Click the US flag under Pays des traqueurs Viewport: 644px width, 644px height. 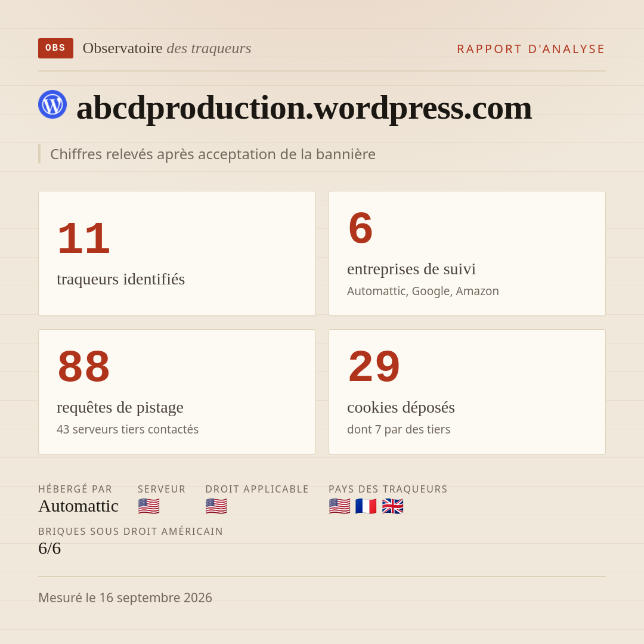tap(340, 506)
